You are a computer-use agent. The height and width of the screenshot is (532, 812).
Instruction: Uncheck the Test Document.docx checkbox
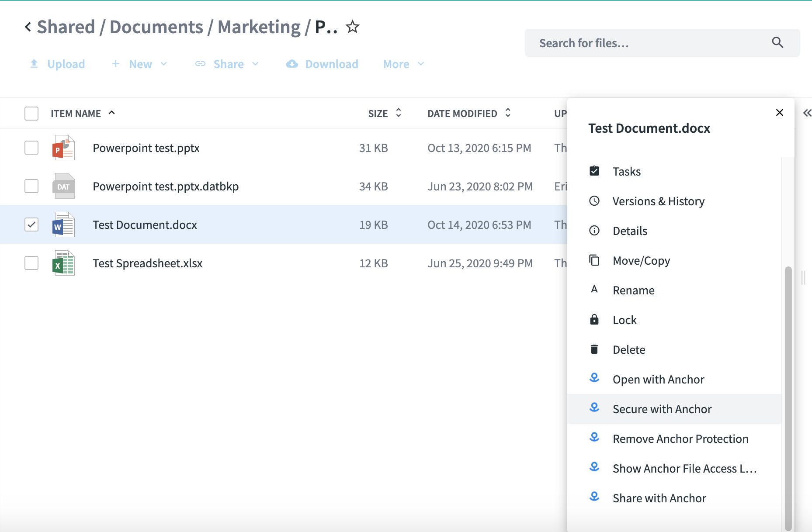31,225
